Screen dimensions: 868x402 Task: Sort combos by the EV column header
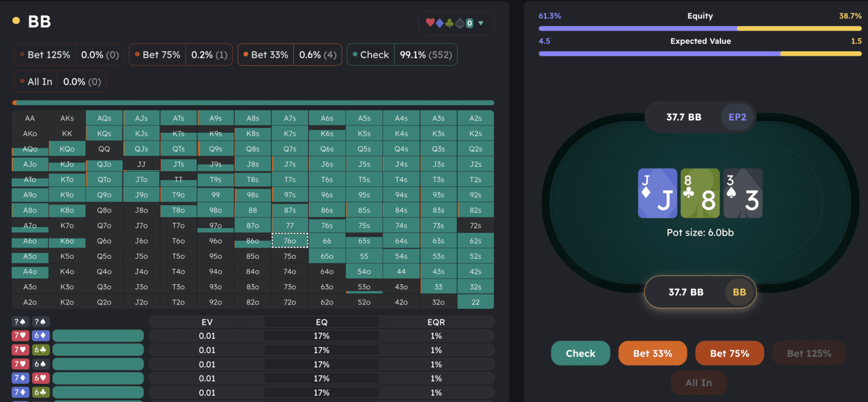click(x=207, y=322)
